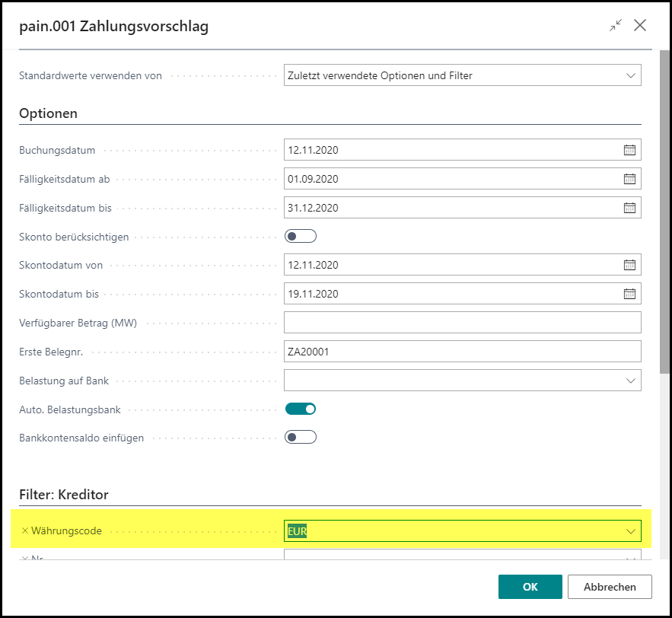Open the Belastung auf Bank dropdown
Image resolution: width=672 pixels, height=618 pixels.
(630, 380)
